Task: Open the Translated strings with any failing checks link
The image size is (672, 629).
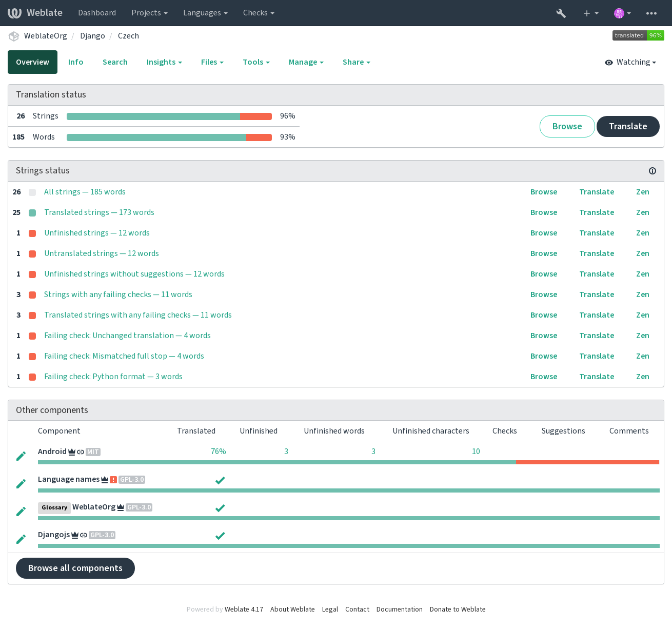Action: [138, 315]
